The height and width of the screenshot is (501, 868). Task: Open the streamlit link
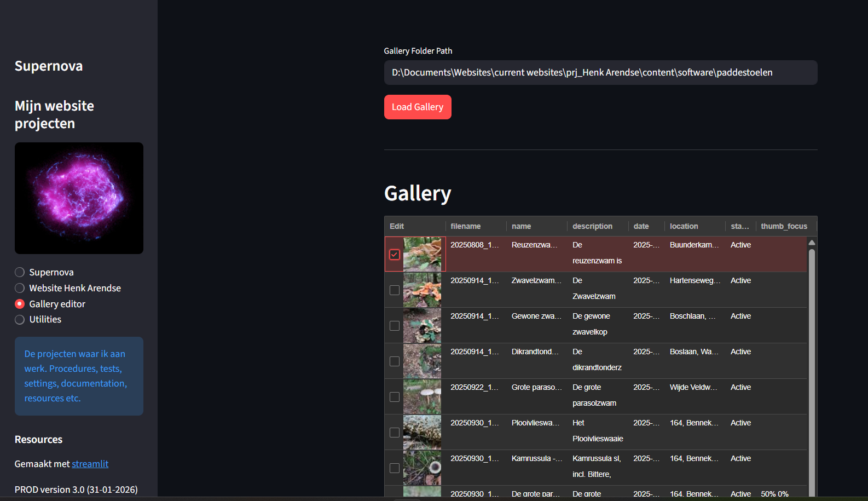[90, 464]
